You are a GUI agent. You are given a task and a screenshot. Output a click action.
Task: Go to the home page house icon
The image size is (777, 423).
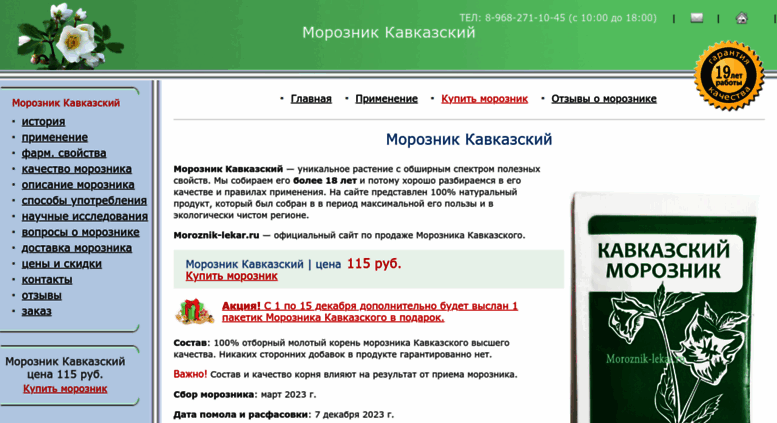pos(741,18)
